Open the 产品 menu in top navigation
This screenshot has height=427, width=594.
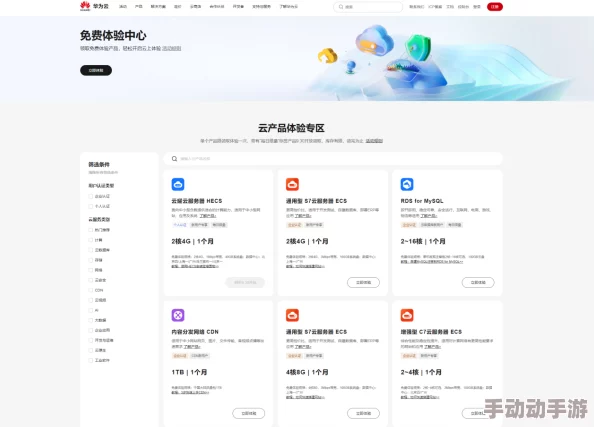(139, 6)
